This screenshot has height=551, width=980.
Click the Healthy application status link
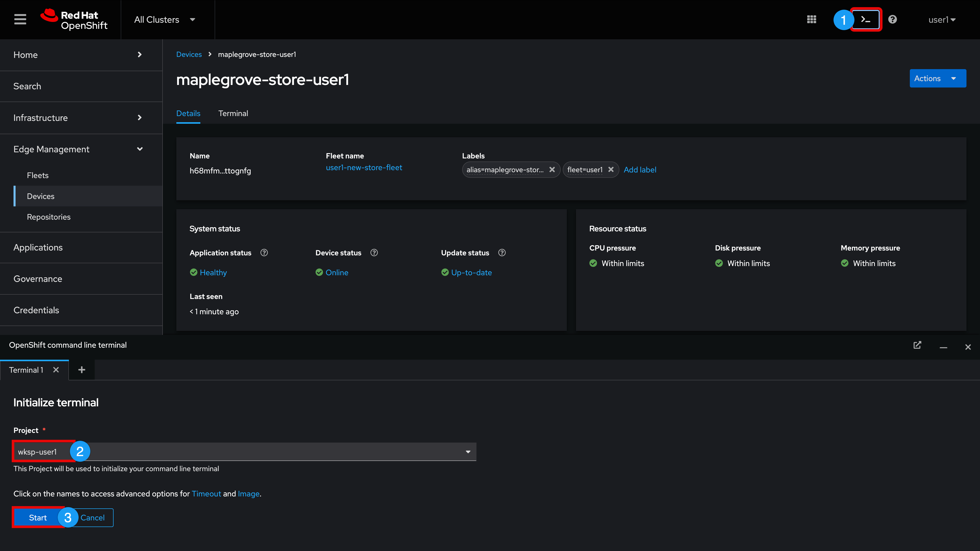[213, 272]
